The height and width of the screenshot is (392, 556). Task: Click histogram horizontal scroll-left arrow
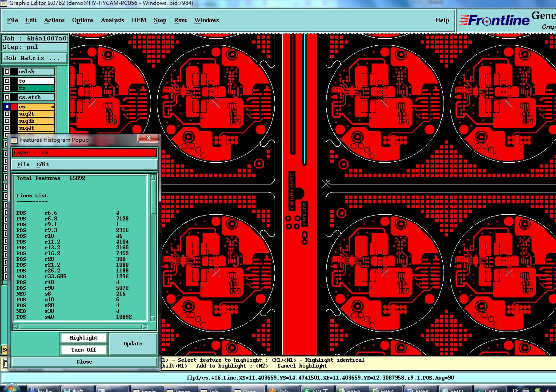tap(16, 327)
